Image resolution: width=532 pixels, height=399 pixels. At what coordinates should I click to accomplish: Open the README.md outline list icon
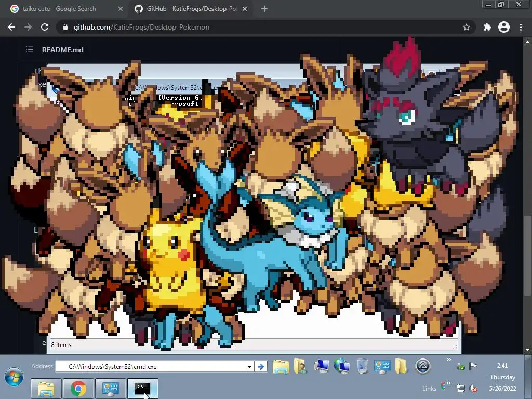tap(30, 50)
